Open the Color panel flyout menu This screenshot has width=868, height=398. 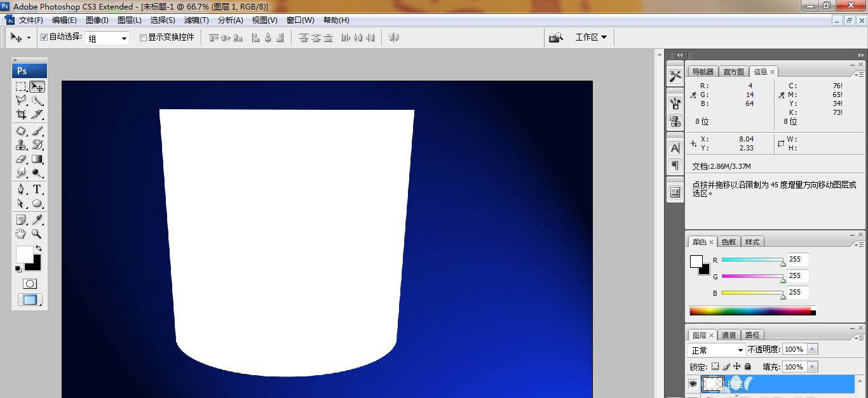[859, 244]
